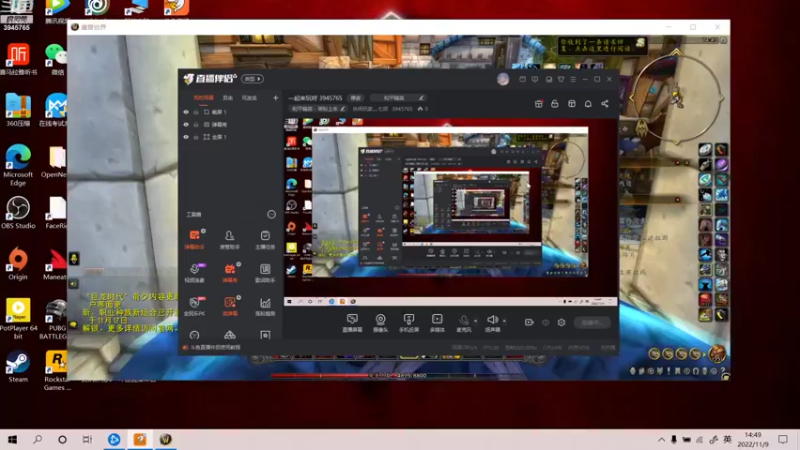Open the Steam desktop shortcut
800x450 pixels.
point(18,367)
